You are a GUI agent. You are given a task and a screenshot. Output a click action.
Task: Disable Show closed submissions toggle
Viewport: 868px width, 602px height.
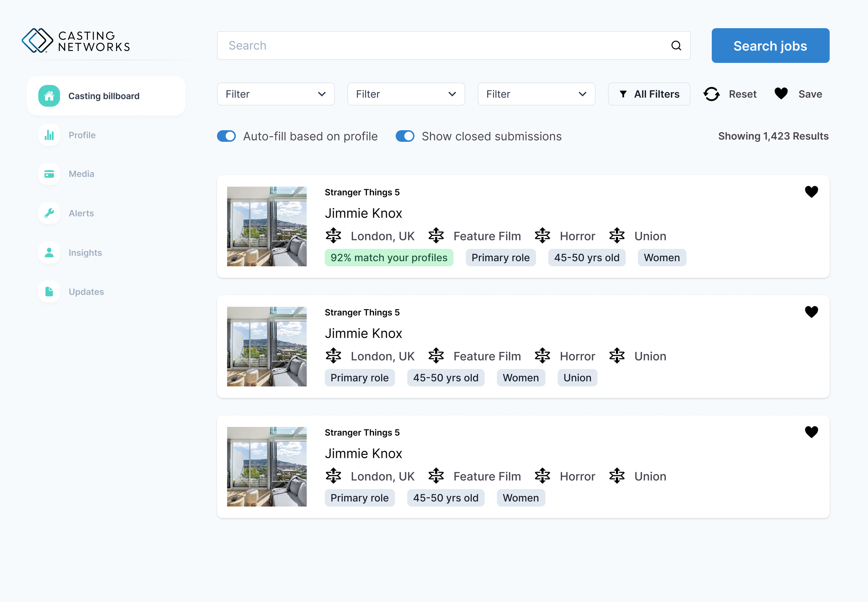point(405,136)
